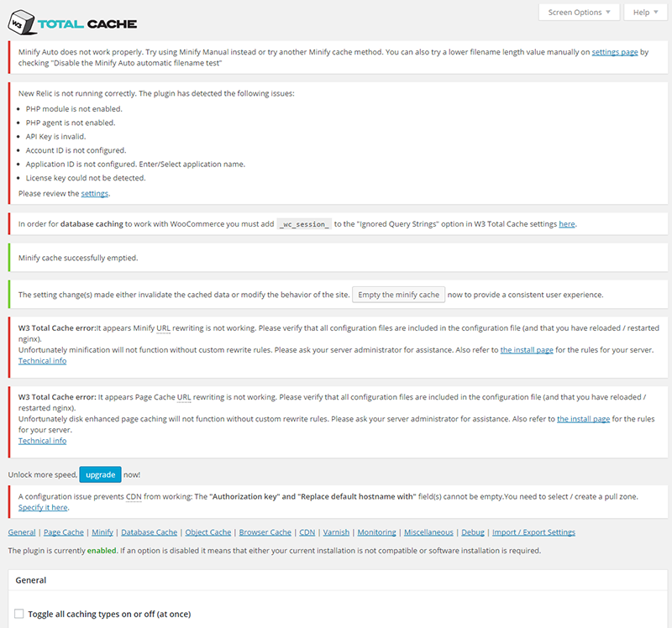Go to the Database Cache section
This screenshot has height=628, width=672.
pyautogui.click(x=149, y=532)
